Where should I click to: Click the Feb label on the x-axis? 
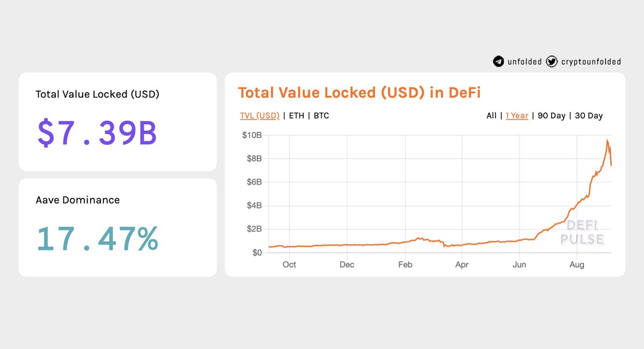pos(405,265)
